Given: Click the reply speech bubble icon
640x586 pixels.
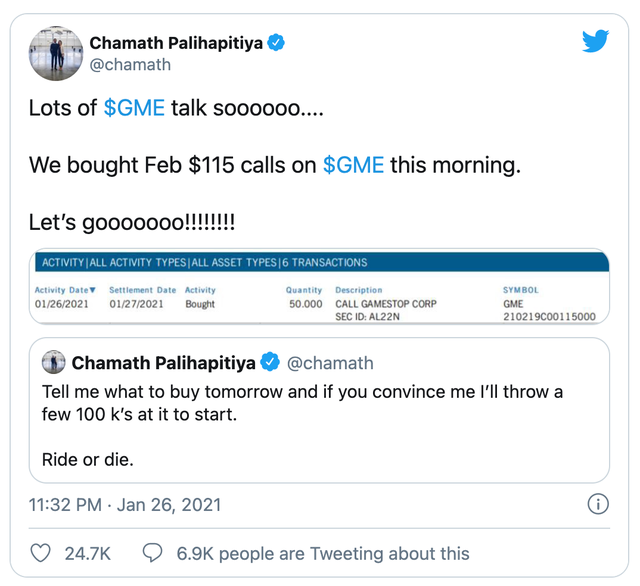Looking at the screenshot, I should coord(153,553).
